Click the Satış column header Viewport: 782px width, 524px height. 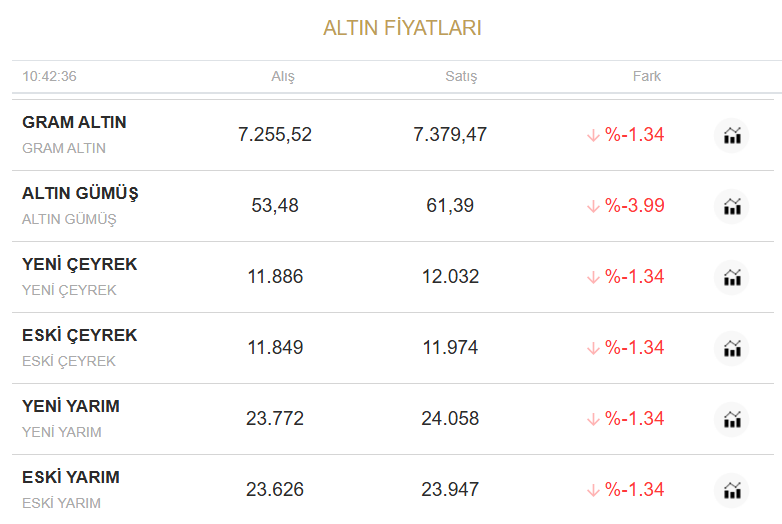coord(461,76)
